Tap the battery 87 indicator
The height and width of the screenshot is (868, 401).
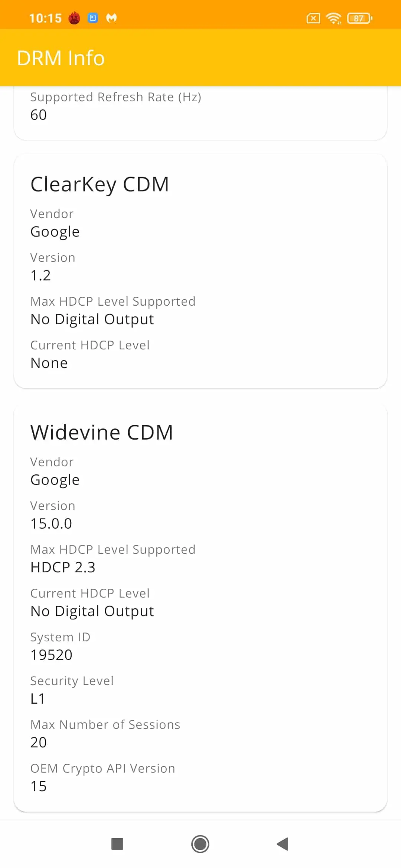point(359,18)
